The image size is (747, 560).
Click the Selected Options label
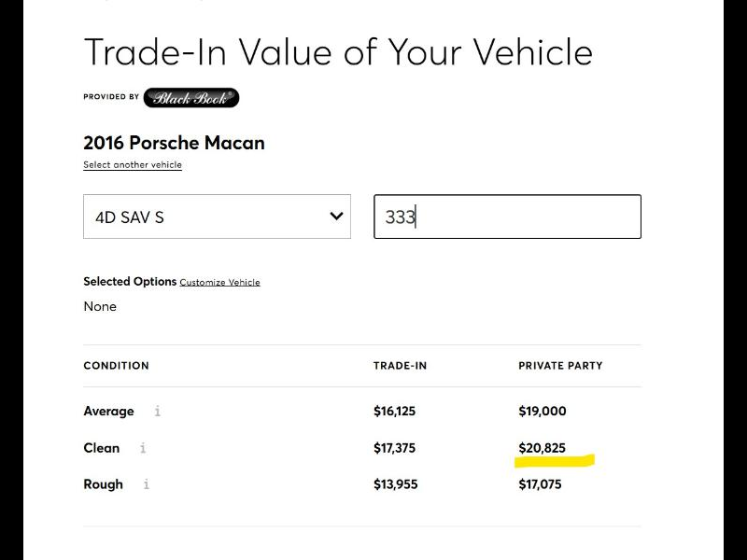point(129,281)
